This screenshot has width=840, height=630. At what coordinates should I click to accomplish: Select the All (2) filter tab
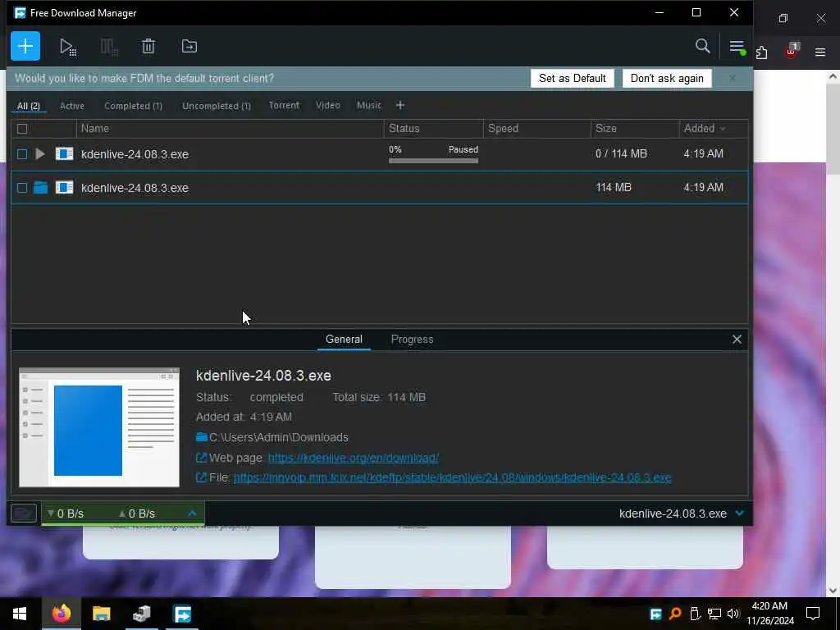coord(29,106)
